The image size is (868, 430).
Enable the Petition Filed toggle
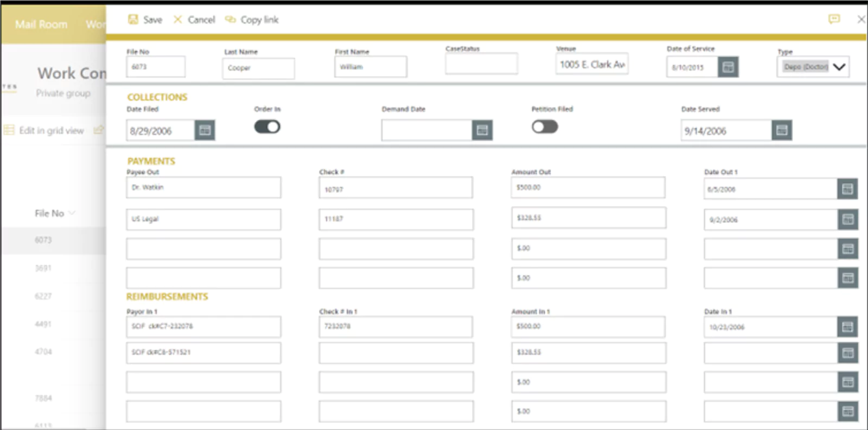tap(545, 127)
